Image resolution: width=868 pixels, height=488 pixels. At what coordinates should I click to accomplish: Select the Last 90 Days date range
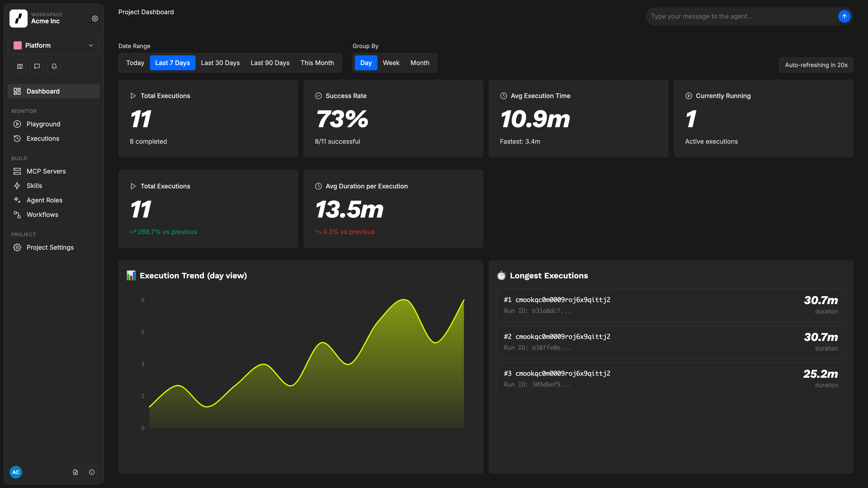click(x=270, y=63)
